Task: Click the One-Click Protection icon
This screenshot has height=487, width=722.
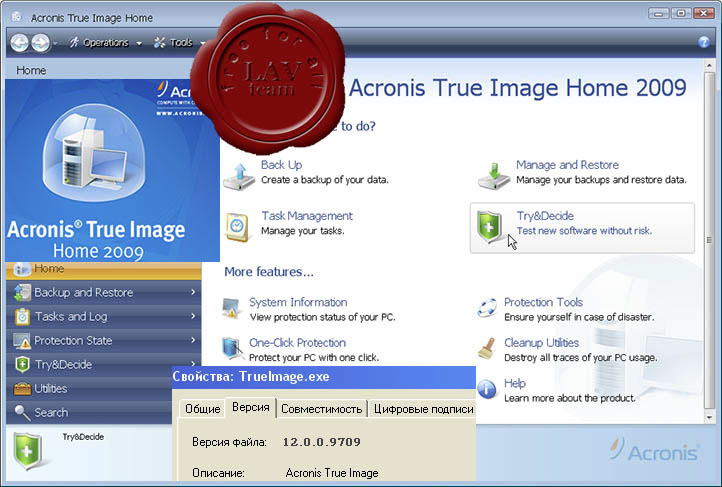Action: coord(232,348)
